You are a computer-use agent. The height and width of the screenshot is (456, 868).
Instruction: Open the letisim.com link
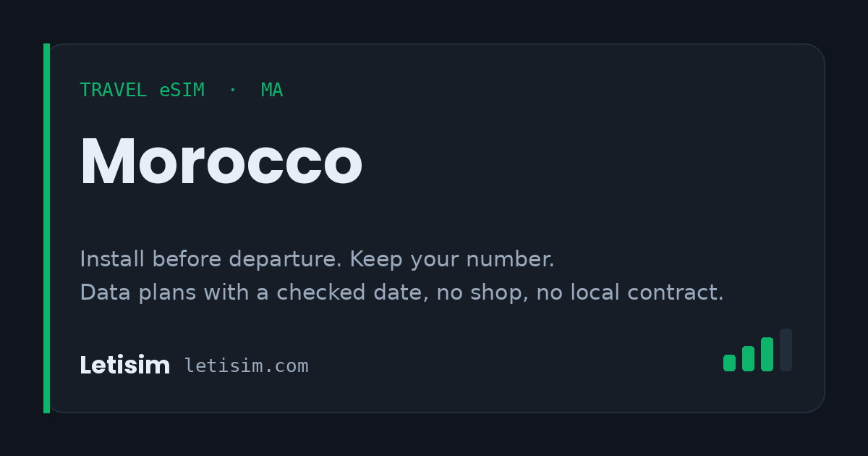pyautogui.click(x=246, y=366)
